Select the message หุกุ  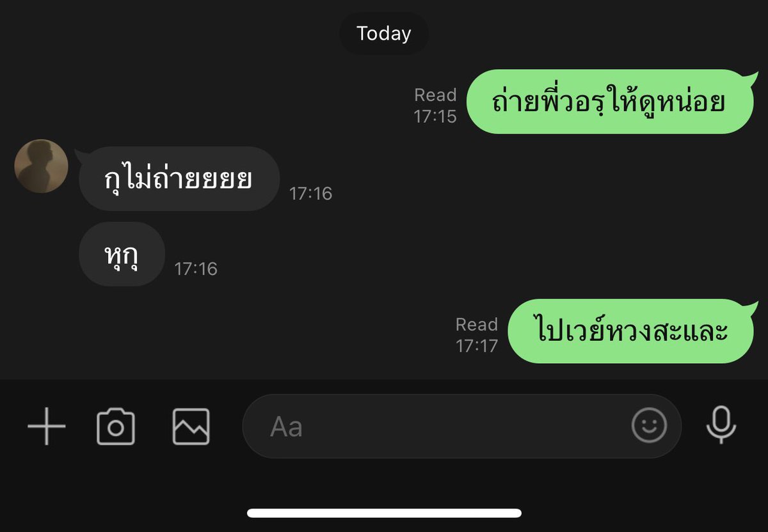tap(122, 254)
